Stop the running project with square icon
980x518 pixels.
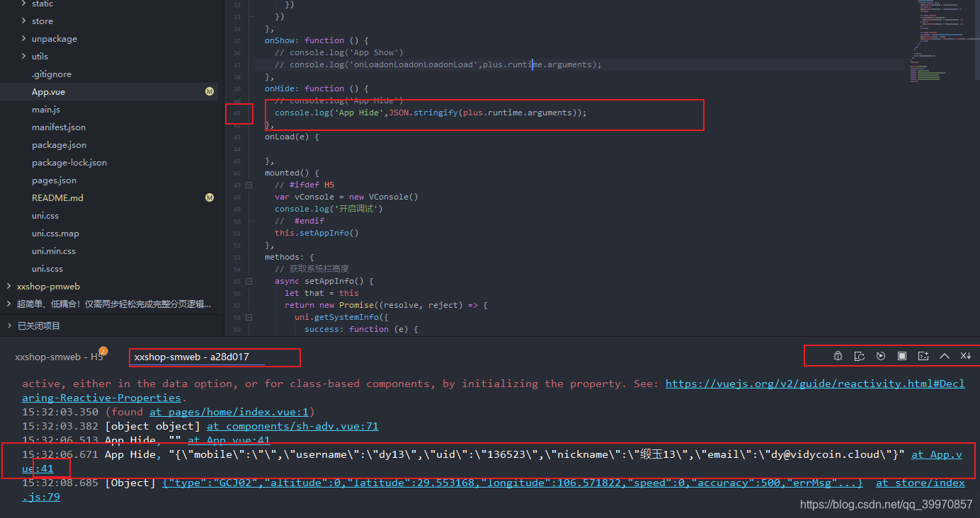click(x=902, y=356)
